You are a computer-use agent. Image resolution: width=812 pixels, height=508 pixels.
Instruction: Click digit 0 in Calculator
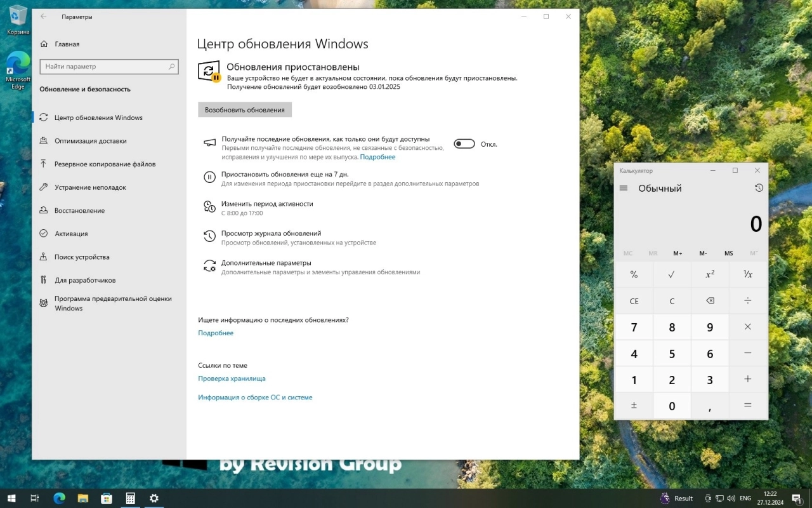(672, 406)
